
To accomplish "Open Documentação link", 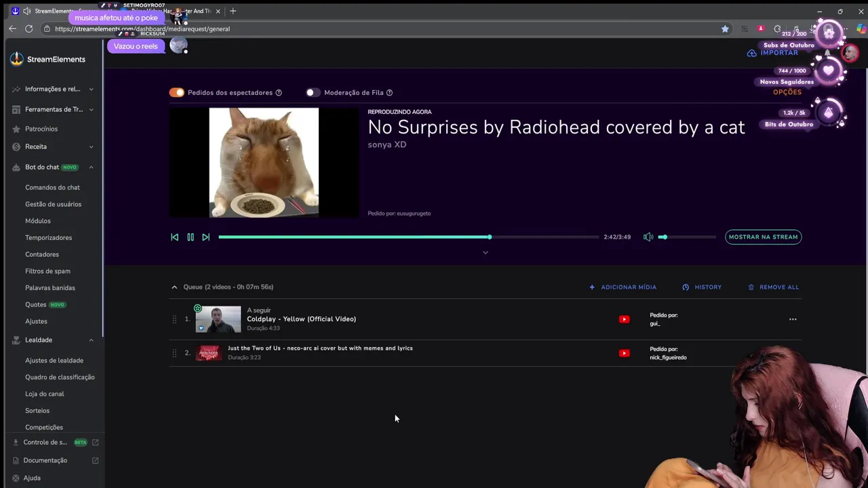I will (x=45, y=460).
